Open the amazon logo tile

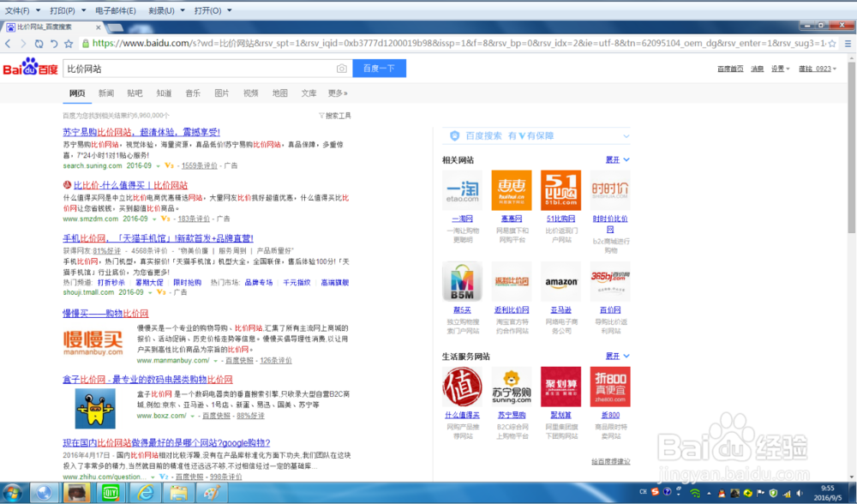coord(560,281)
